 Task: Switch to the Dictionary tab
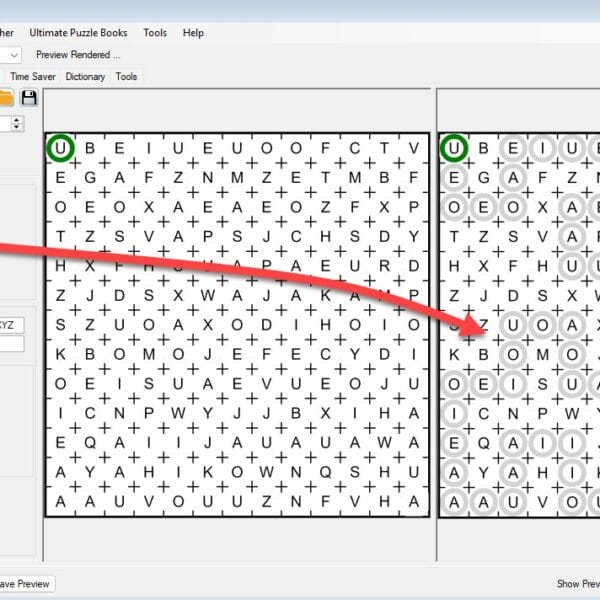click(87, 76)
